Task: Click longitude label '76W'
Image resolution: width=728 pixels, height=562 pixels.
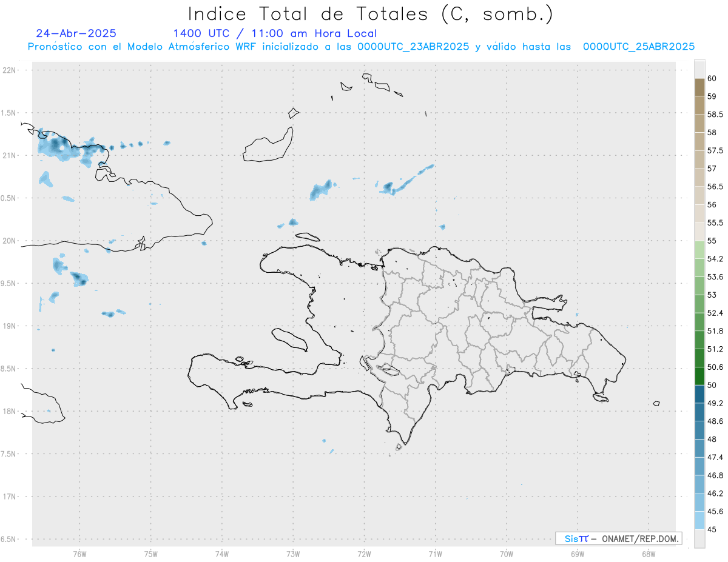Action: [x=79, y=554]
